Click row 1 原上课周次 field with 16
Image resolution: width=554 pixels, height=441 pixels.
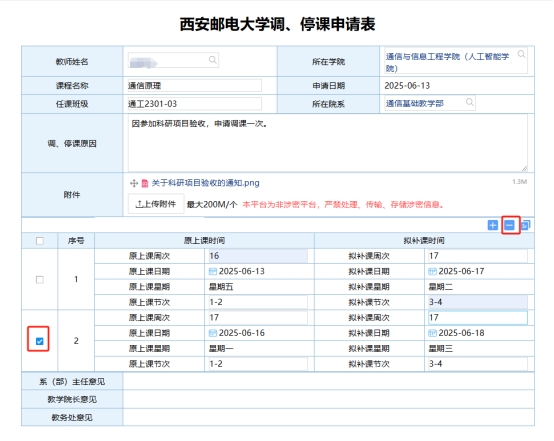258,256
